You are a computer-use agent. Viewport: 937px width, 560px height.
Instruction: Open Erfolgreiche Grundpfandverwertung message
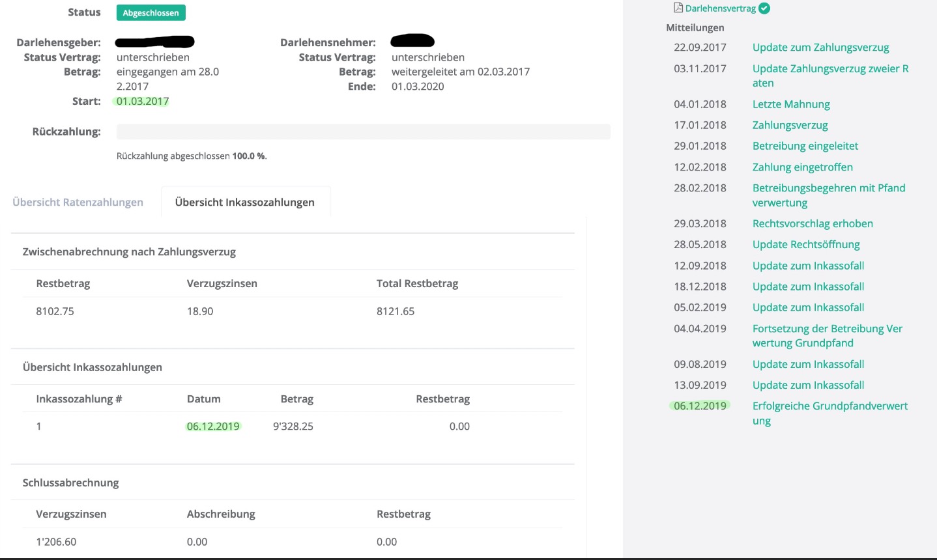[830, 413]
